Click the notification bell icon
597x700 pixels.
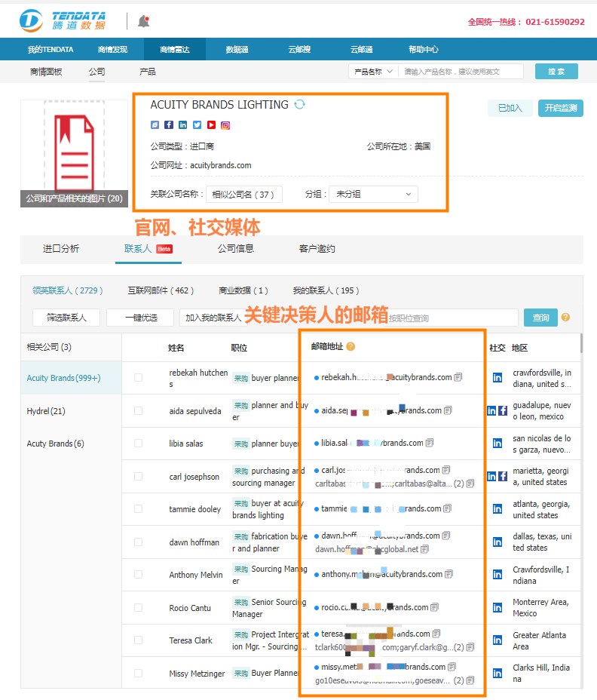point(144,21)
